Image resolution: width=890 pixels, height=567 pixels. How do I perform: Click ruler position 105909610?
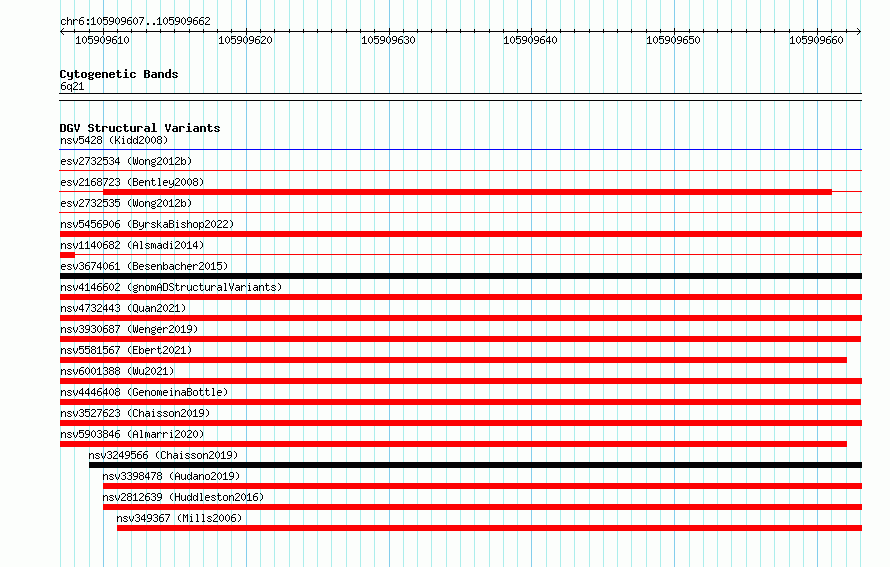point(102,40)
